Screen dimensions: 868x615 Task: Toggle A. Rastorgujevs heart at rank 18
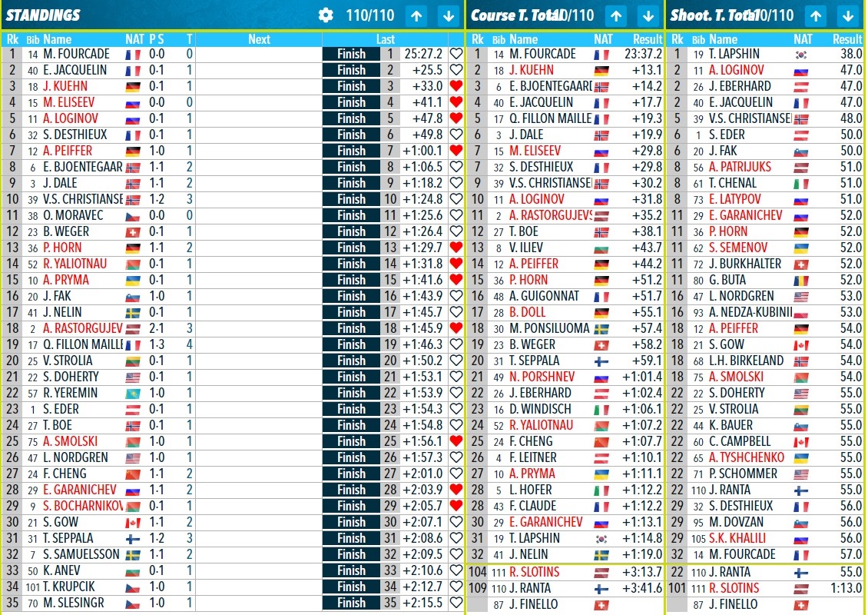456,328
